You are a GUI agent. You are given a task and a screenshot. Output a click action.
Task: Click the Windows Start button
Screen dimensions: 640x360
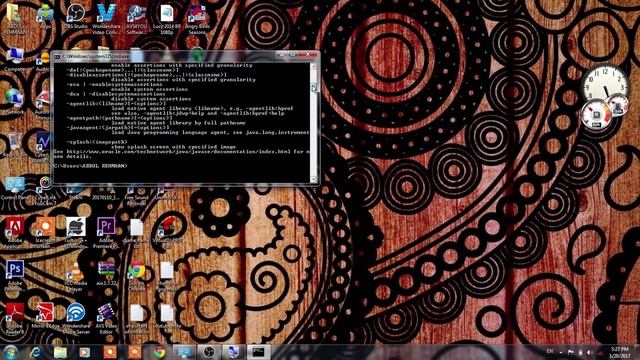pyautogui.click(x=11, y=352)
